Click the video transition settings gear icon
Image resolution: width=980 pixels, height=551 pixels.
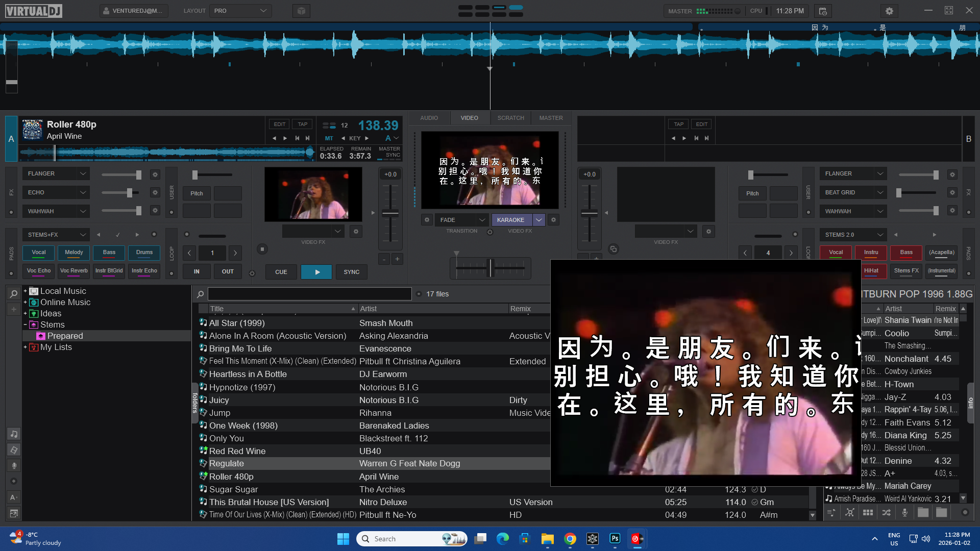[427, 220]
